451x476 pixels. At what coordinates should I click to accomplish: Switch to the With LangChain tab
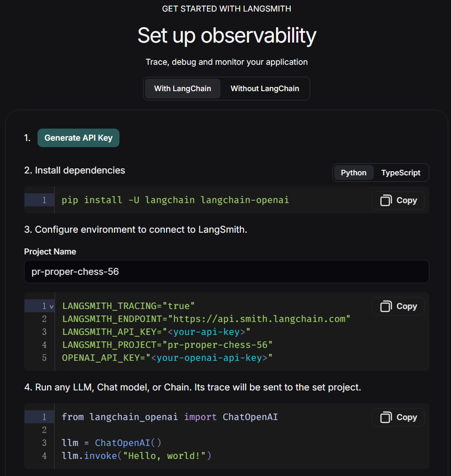(x=182, y=89)
